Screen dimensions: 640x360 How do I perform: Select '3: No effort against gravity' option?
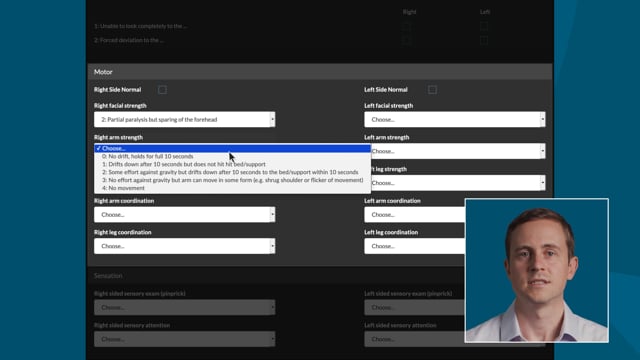coord(233,180)
